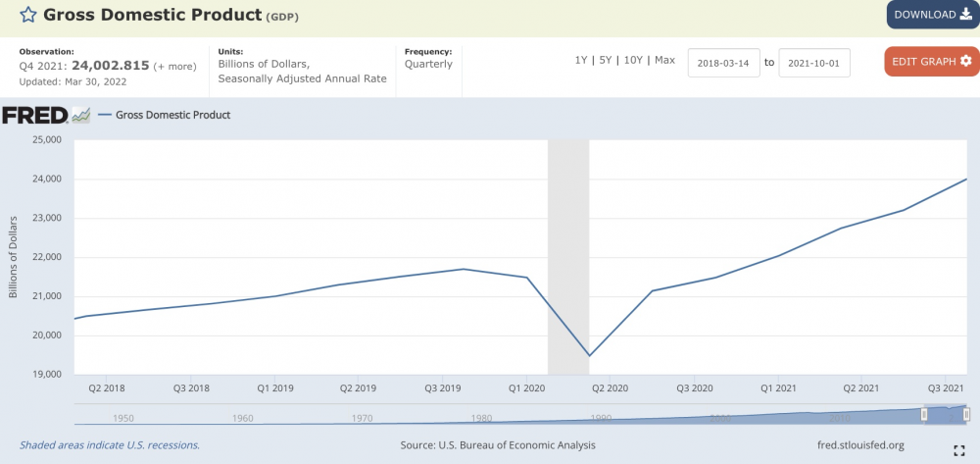Viewport: 980px width, 464px height.
Task: Click the end date field 2021-10-01
Action: (x=814, y=63)
